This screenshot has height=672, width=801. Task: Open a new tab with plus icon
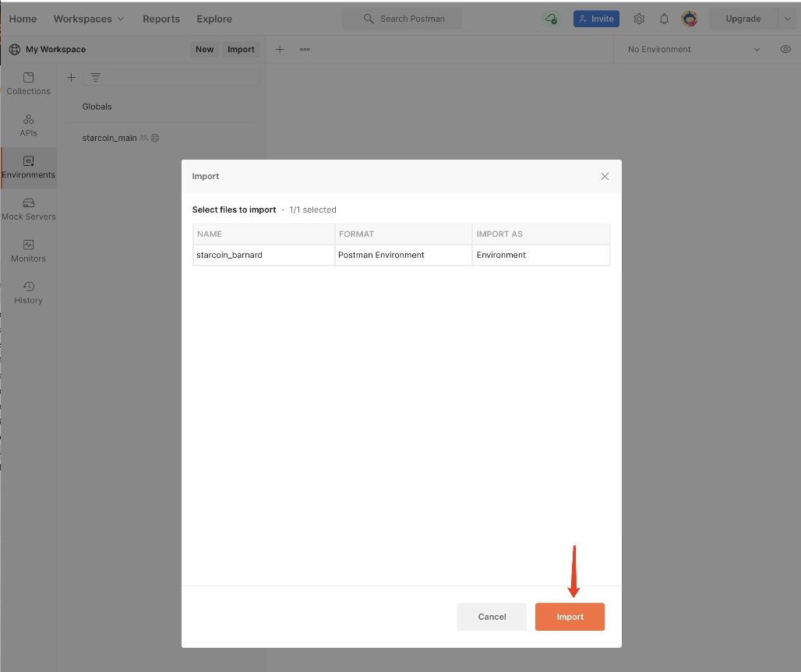[280, 49]
